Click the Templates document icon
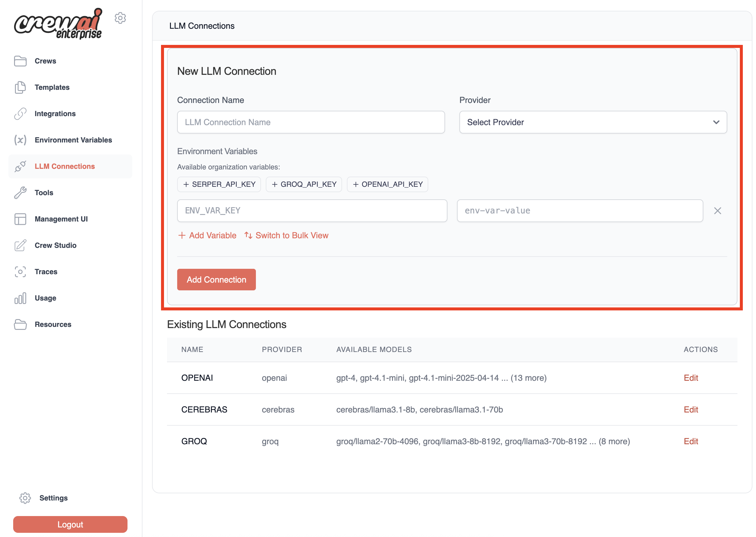 click(x=20, y=87)
